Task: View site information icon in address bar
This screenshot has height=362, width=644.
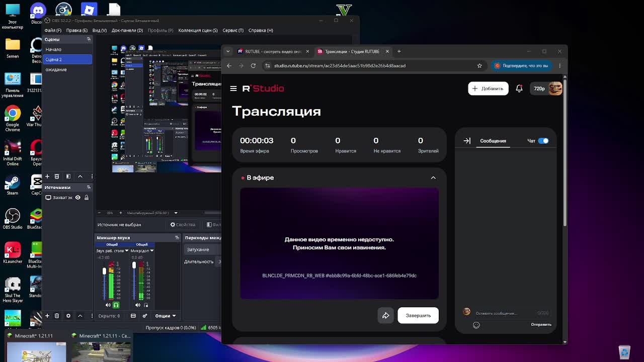Action: pyautogui.click(x=268, y=65)
